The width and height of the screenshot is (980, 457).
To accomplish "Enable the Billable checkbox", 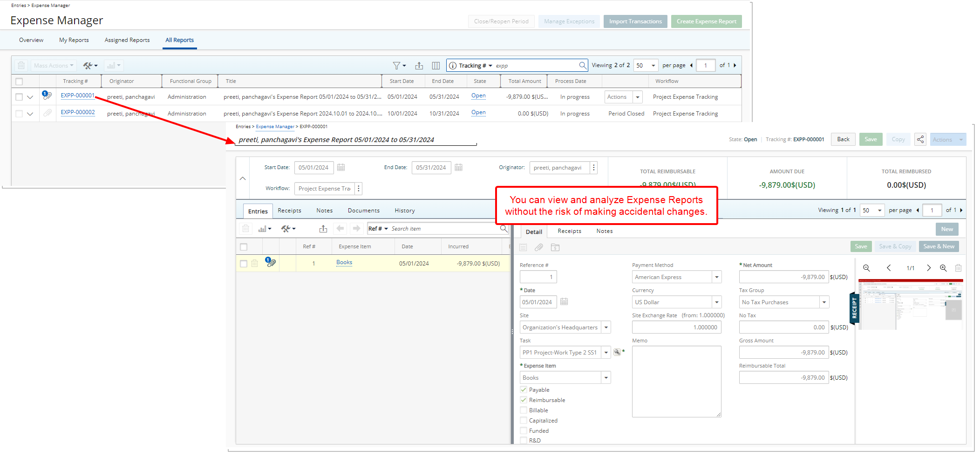I will [523, 410].
